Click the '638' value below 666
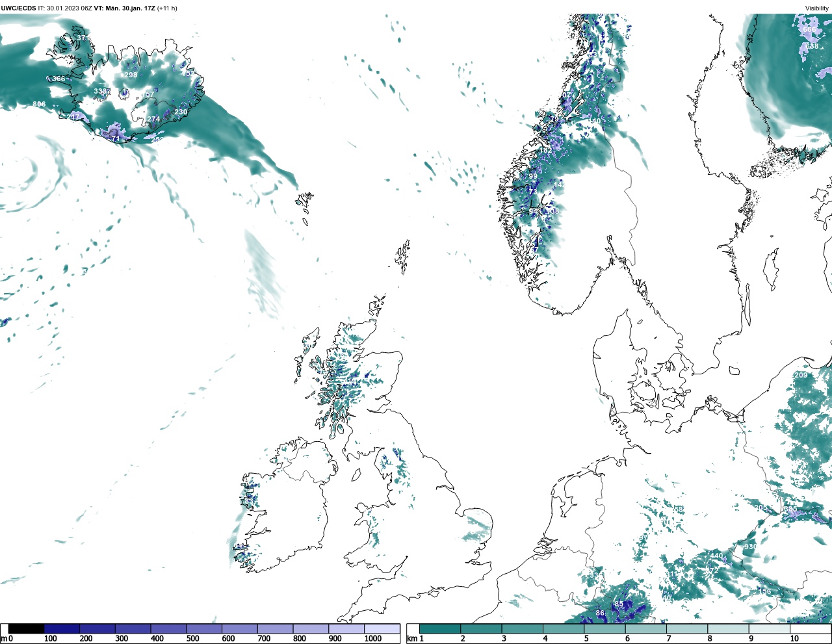This screenshot has width=832, height=644. tap(812, 47)
